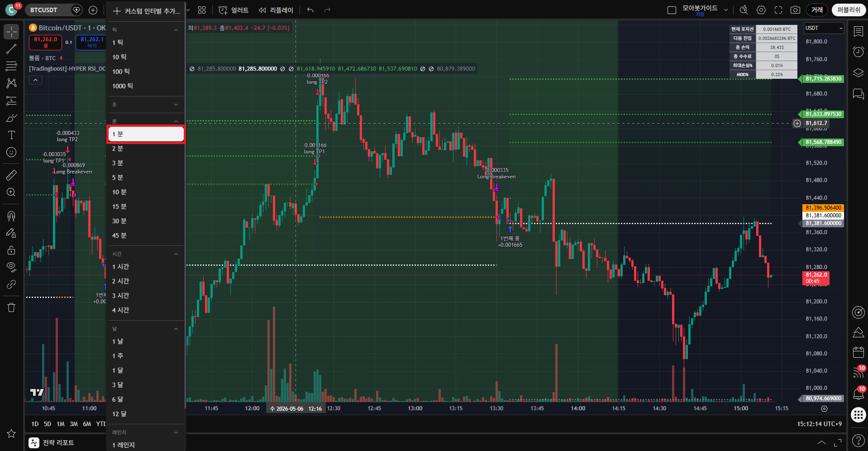Select the text annotation tool

[11, 135]
